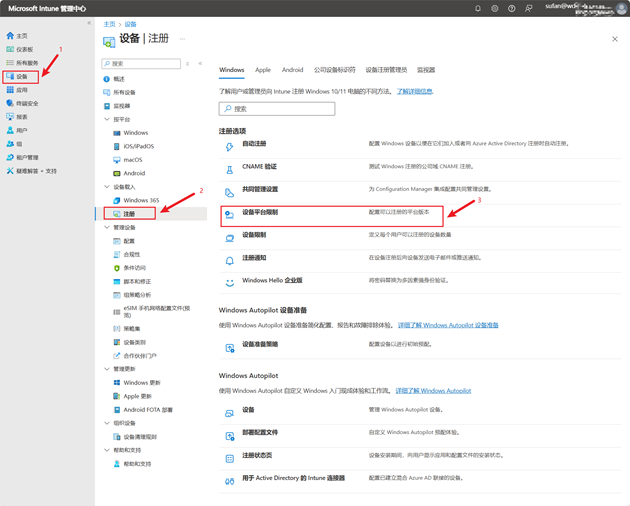Switch to the 公司设备标识符 tab
Image resolution: width=630 pixels, height=506 pixels.
(335, 70)
